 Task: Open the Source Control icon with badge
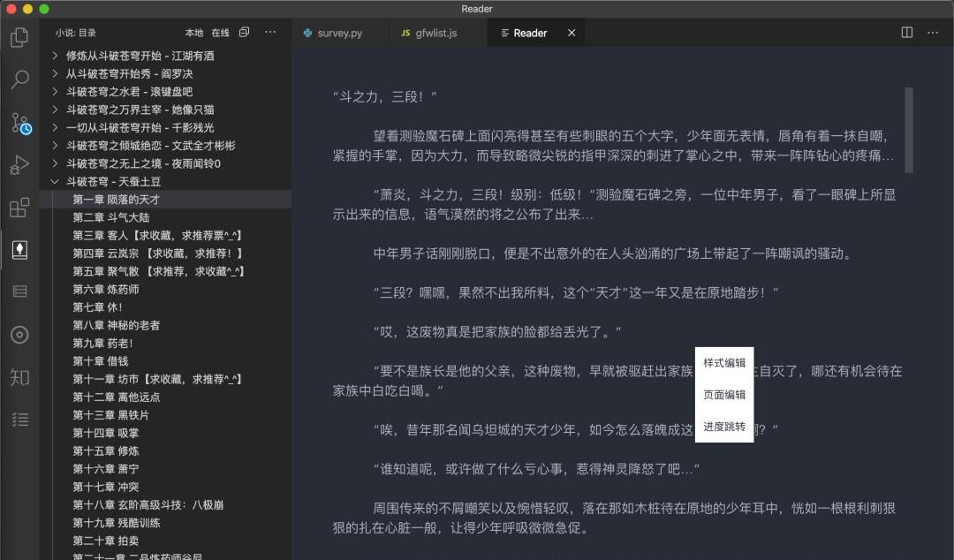click(20, 124)
